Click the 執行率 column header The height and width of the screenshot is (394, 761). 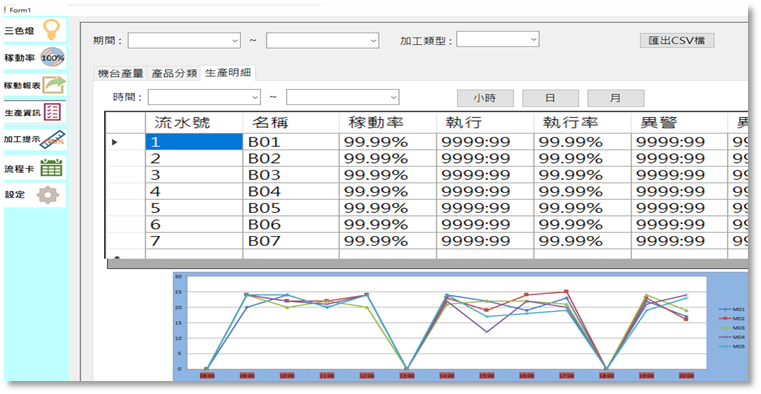pos(582,123)
